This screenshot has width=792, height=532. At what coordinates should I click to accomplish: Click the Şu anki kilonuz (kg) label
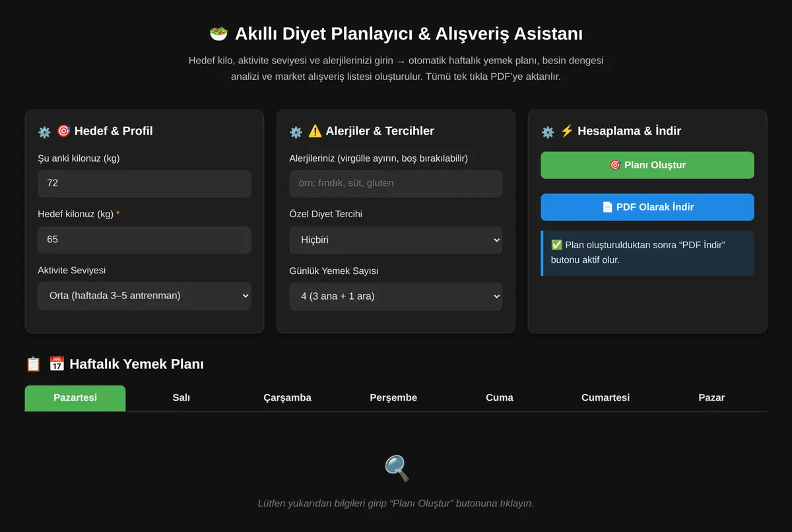[x=79, y=158]
